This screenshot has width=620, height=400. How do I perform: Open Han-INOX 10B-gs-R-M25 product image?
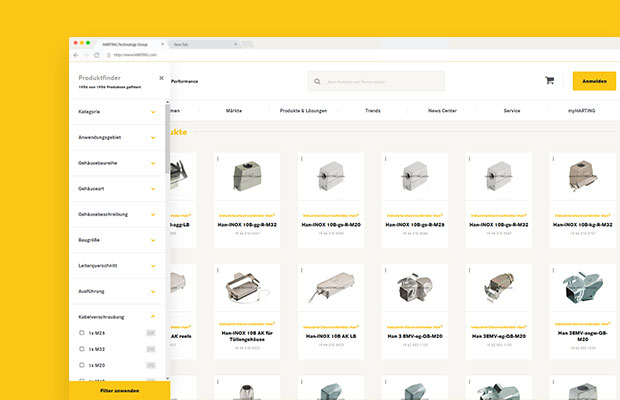point(415,176)
